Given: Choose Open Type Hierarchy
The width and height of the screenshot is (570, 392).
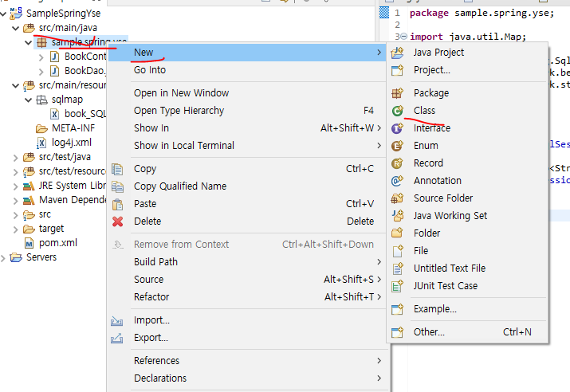Looking at the screenshot, I should pos(247,111).
